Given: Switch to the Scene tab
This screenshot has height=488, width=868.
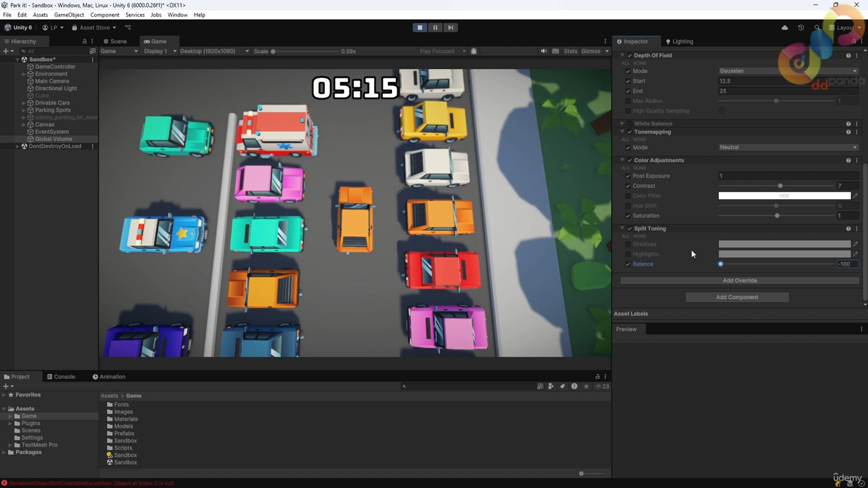Looking at the screenshot, I should coord(115,41).
